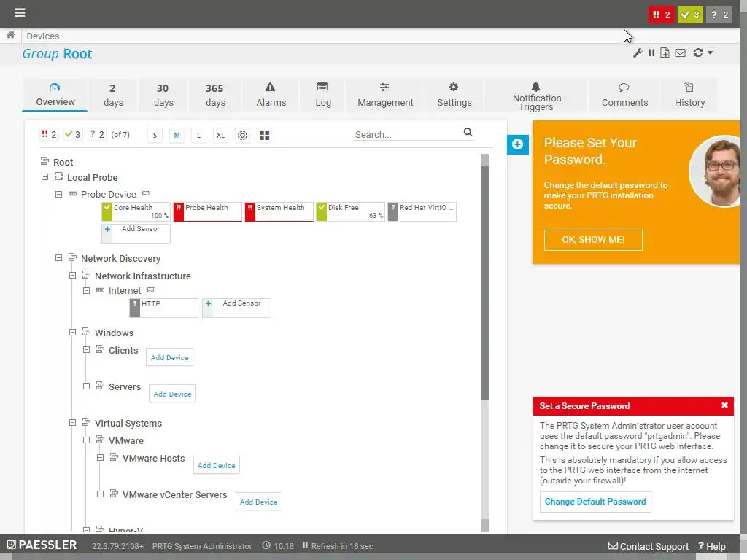Add Device to Servers group
The height and width of the screenshot is (560, 747).
tap(172, 394)
